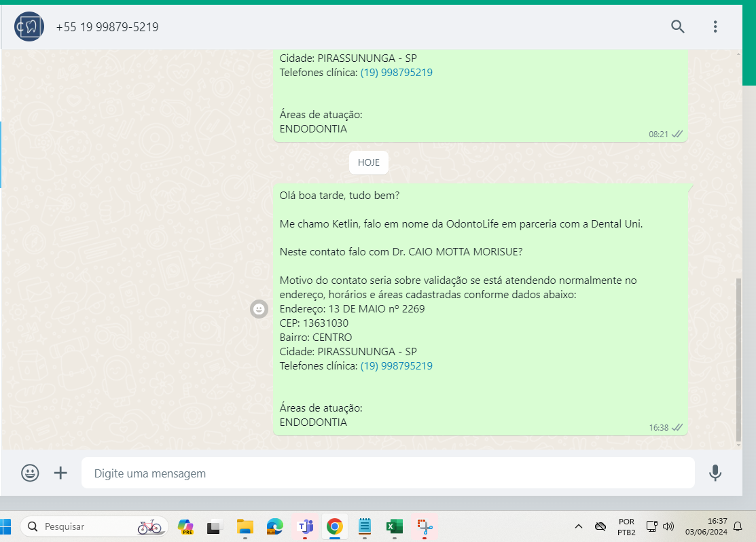Open the volume control tray icon
Image resolution: width=756 pixels, height=542 pixels.
pos(668,526)
